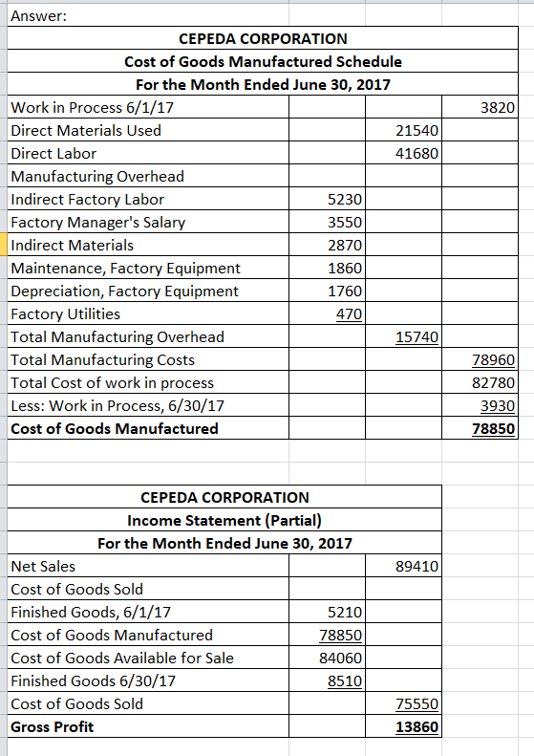This screenshot has width=534, height=756.
Task: Click 78850 in the income statement
Action: (340, 635)
